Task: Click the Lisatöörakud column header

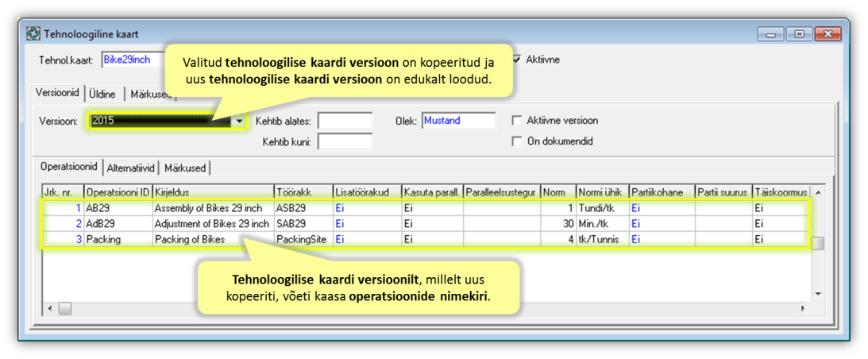Action: pyautogui.click(x=367, y=192)
